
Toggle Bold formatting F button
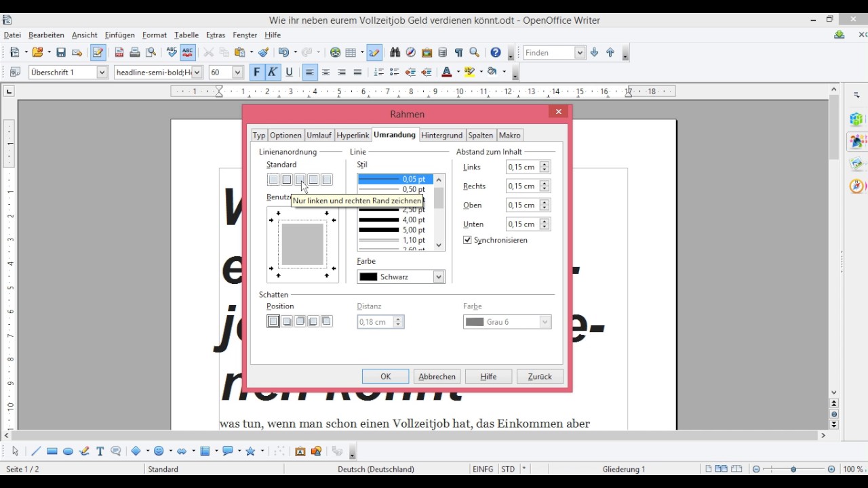256,72
